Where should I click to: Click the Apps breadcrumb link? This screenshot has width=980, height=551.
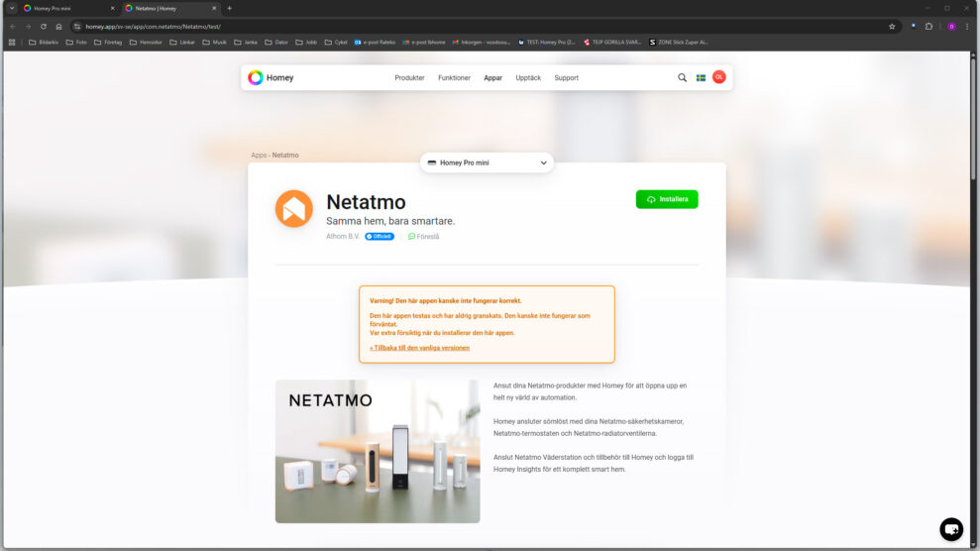coord(258,155)
